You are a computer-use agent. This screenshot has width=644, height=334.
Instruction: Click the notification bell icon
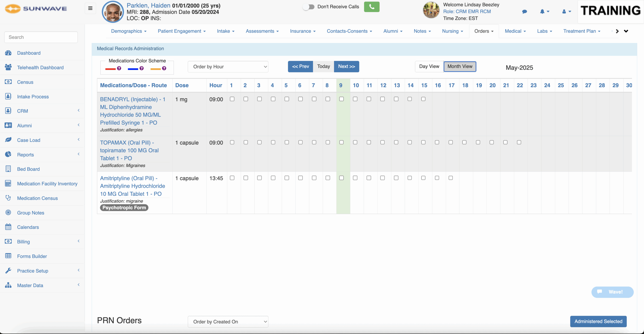pos(542,12)
